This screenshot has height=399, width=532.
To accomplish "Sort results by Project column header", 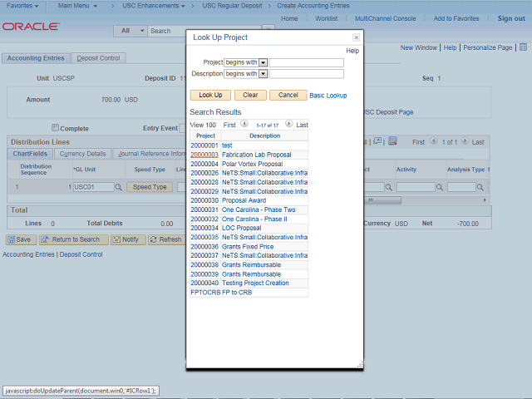I will (x=205, y=135).
